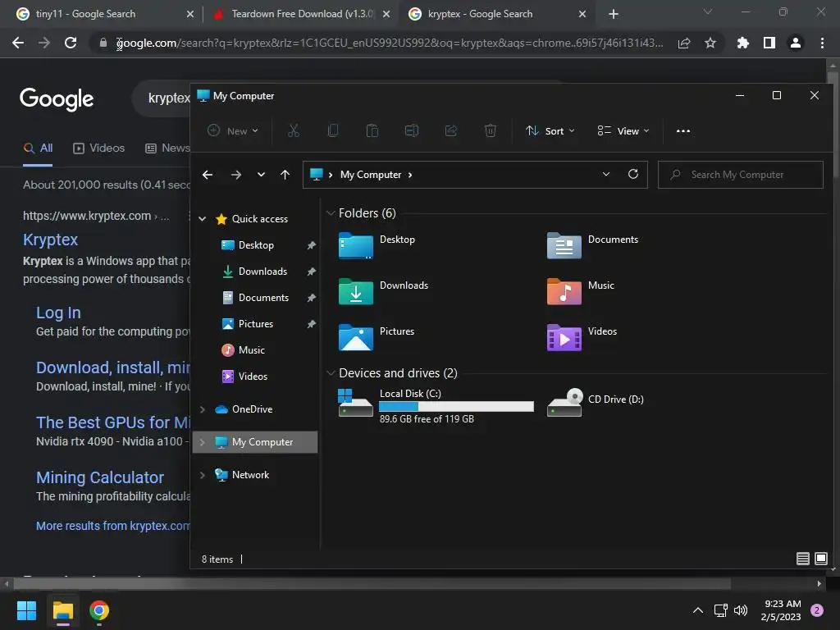Open a new Chrome tab
Viewport: 840px width, 630px height.
[614, 14]
